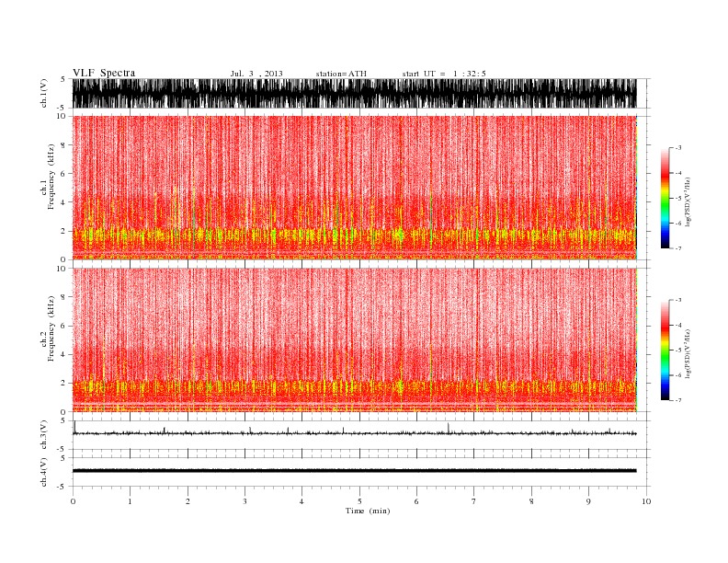Click the ch.2 spectrogram color scale bar

(665, 350)
